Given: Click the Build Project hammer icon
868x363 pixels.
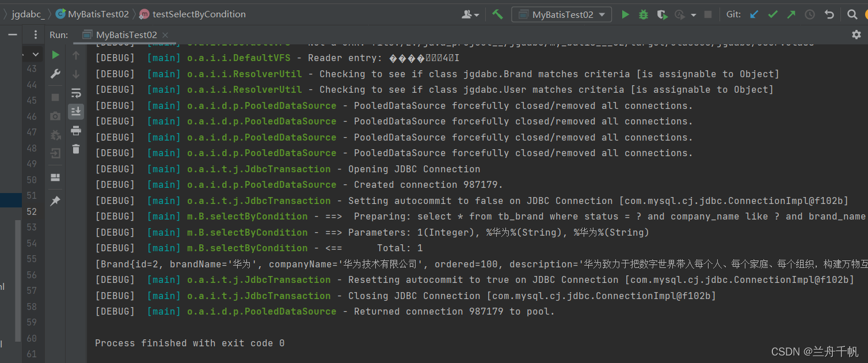Looking at the screenshot, I should click(x=498, y=14).
